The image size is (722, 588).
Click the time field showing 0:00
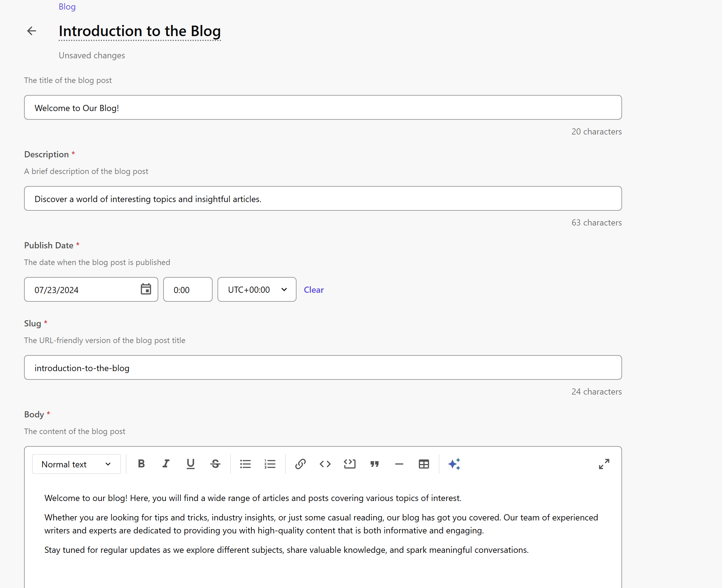(x=188, y=290)
